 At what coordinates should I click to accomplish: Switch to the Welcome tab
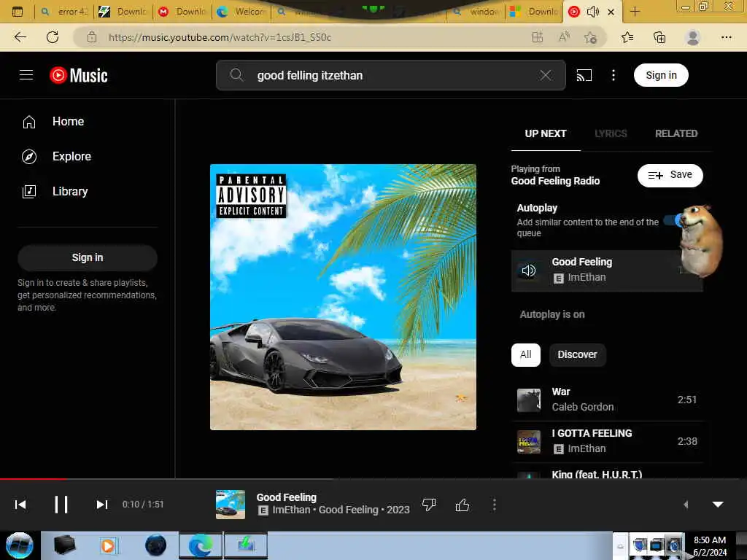[x=242, y=12]
